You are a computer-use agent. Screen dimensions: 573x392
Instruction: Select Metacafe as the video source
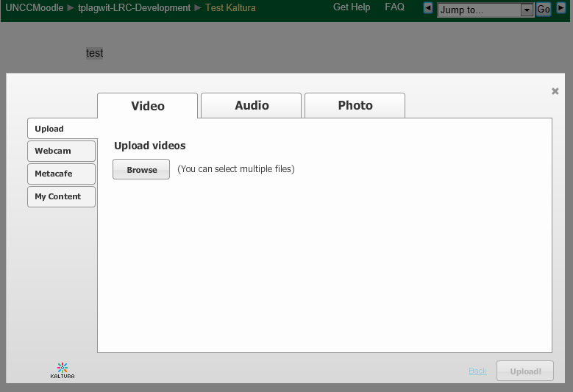(61, 174)
